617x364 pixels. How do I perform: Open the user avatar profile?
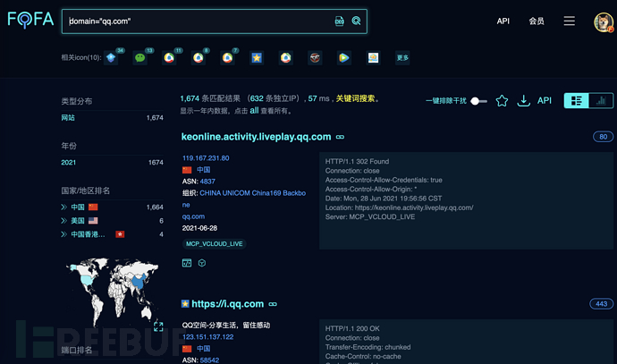(x=604, y=22)
